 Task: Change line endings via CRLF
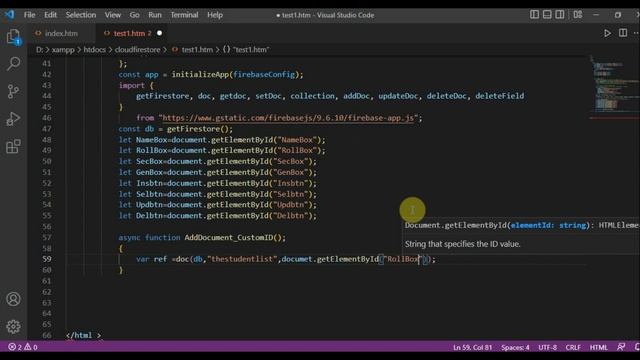pos(573,347)
